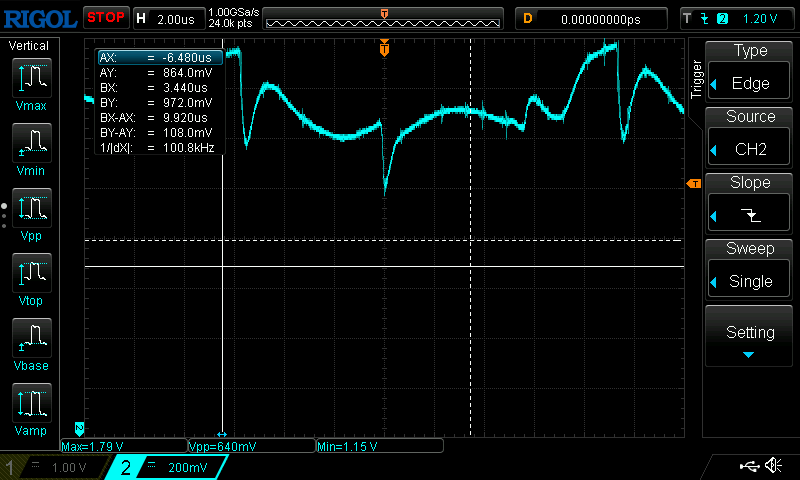Select the Vmin measurement icon
Viewport: 800px width, 480px height.
point(32,143)
